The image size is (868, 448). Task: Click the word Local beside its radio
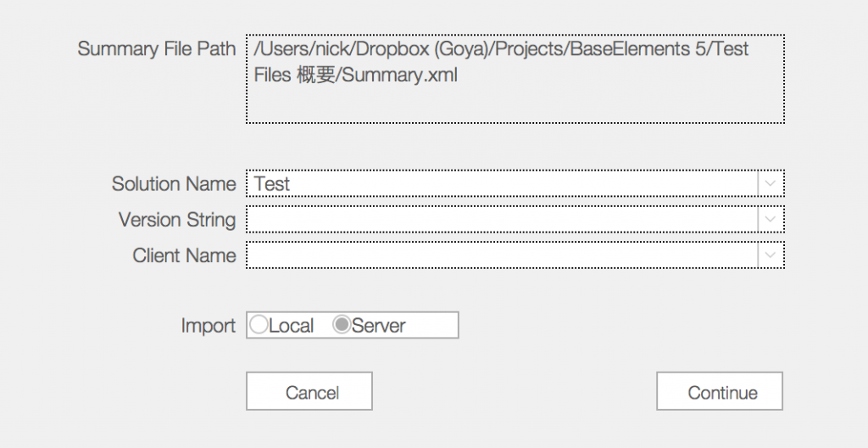coord(292,326)
